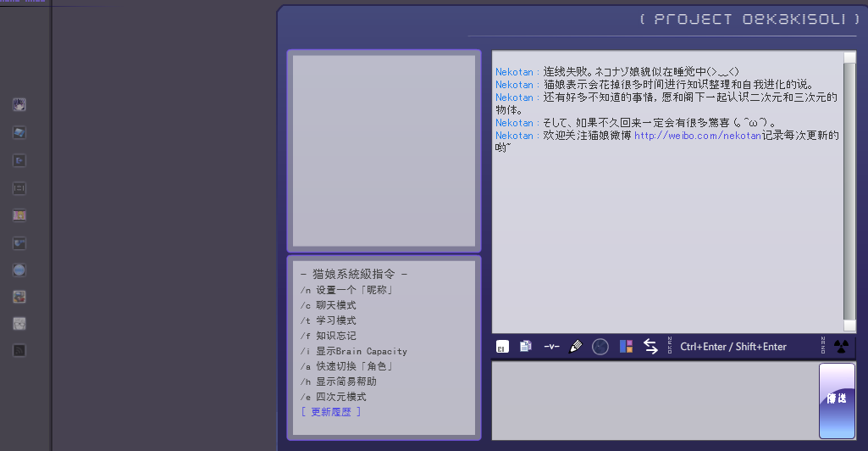Click the glasses face sidebar icon

(19, 324)
